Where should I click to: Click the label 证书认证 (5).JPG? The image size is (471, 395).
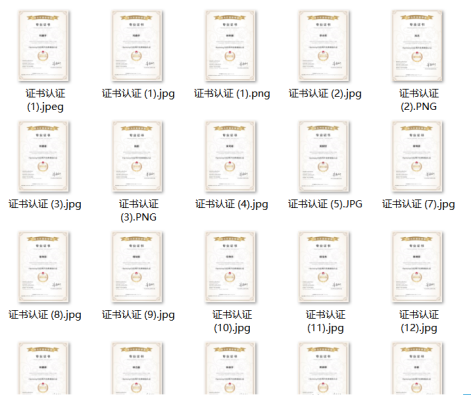coord(325,204)
